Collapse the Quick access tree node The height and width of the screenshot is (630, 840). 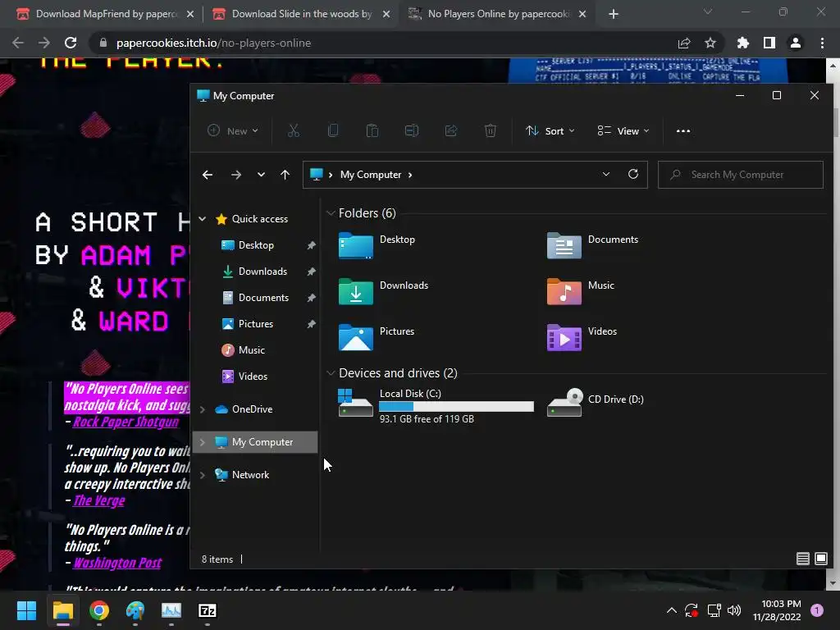coord(202,218)
